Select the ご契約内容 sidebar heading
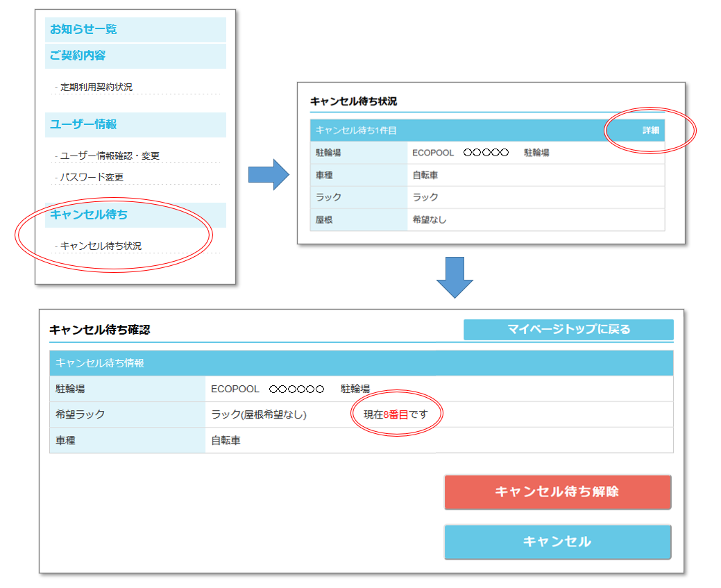Screen dimensions: 721x588 click(x=78, y=56)
